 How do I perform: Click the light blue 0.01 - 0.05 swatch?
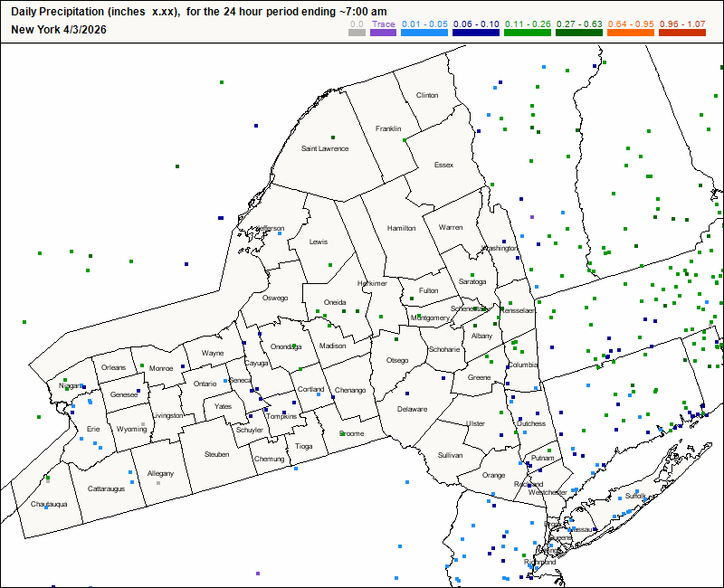[x=425, y=33]
